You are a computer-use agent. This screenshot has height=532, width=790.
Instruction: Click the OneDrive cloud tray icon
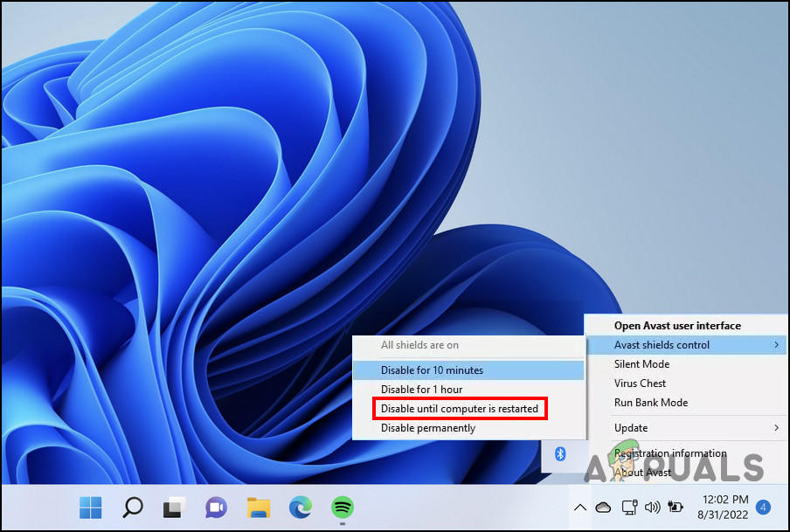pos(603,508)
